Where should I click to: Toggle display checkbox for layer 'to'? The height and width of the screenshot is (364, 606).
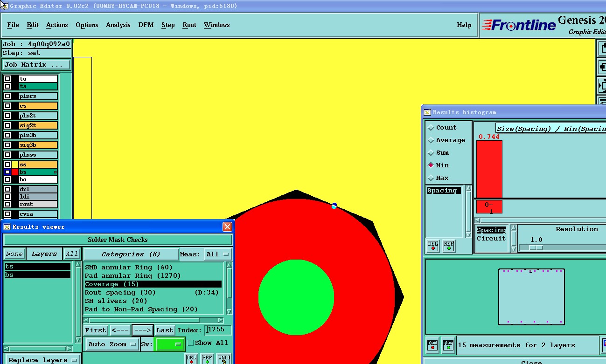[x=7, y=79]
